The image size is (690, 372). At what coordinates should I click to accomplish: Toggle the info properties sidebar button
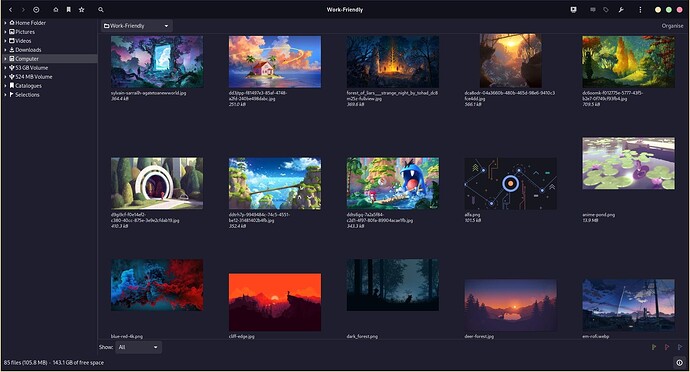pyautogui.click(x=679, y=363)
